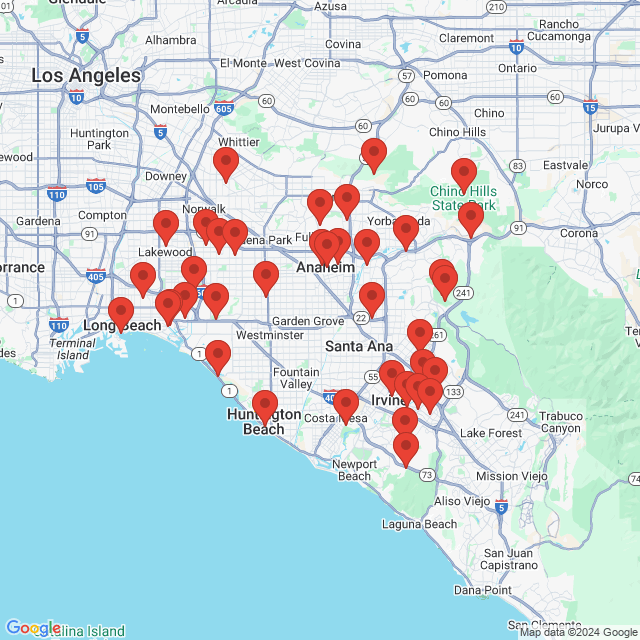Select the 'Eastvale' label
The height and width of the screenshot is (640, 640).
[565, 165]
